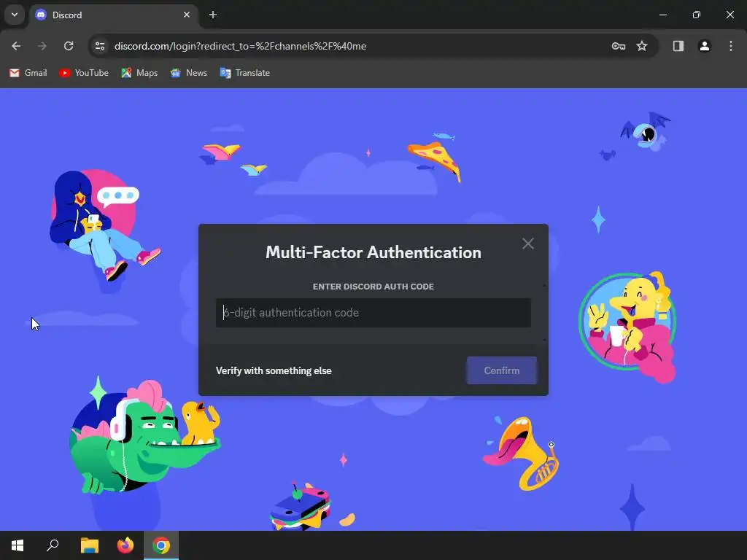747x560 pixels.
Task: Open the Chrome side panel
Action: [x=678, y=46]
